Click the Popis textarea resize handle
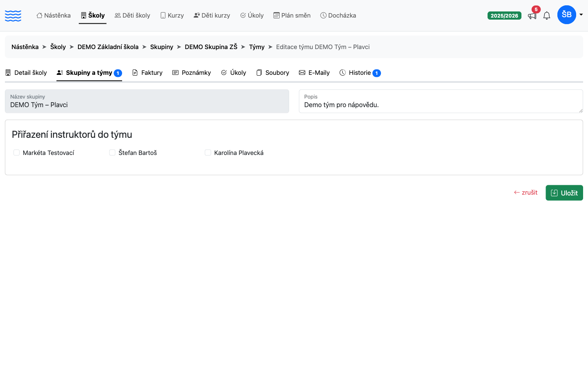This screenshot has width=588, height=368. tap(581, 111)
